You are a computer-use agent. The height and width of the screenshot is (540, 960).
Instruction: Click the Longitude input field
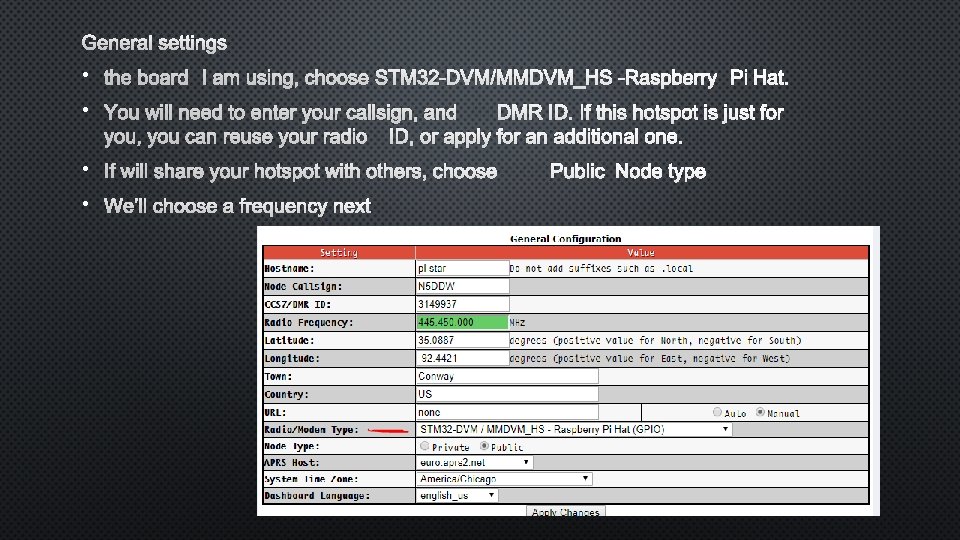point(462,358)
